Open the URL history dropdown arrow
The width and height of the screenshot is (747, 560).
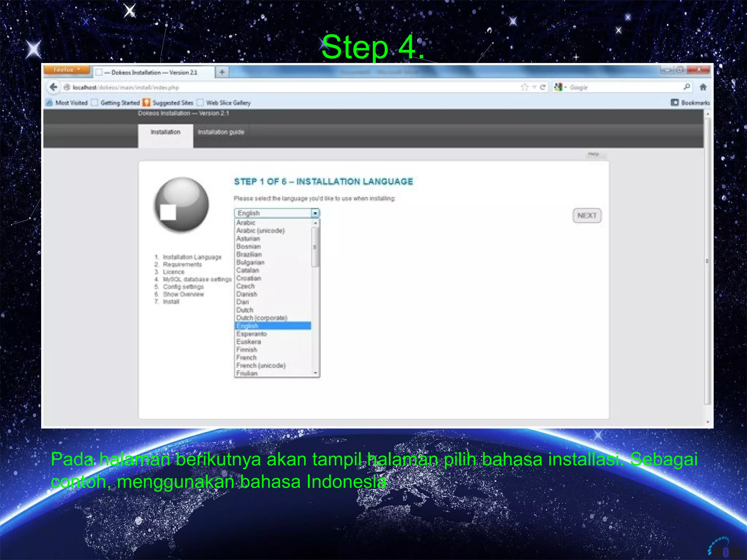click(x=534, y=87)
